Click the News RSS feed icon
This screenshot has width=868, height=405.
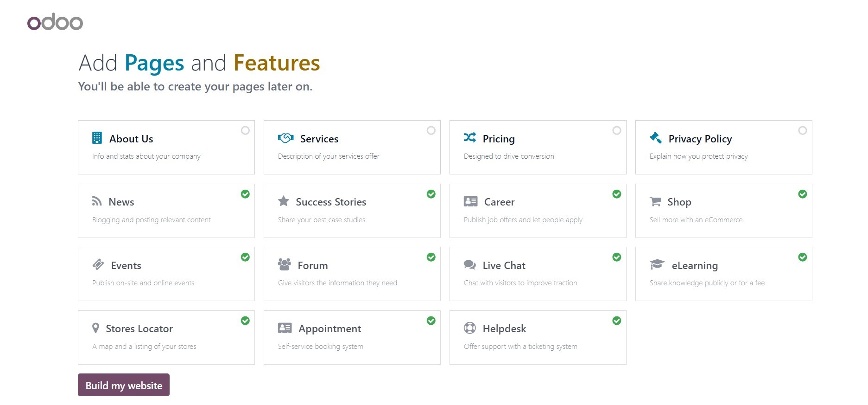[x=97, y=201]
